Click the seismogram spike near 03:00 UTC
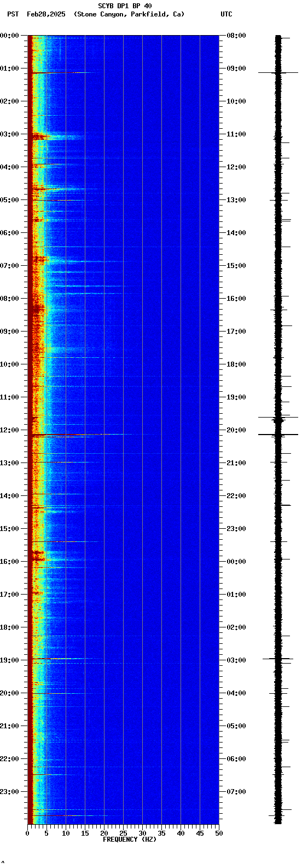 (278, 659)
